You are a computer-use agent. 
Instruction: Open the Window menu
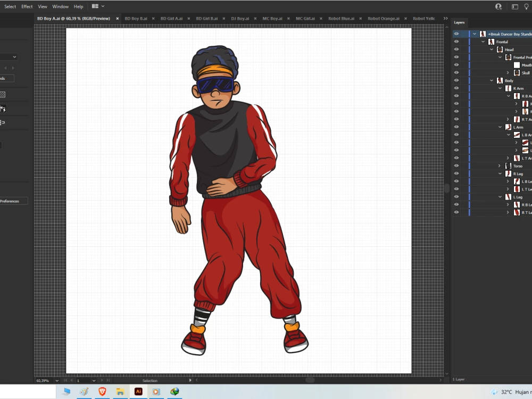coord(61,6)
